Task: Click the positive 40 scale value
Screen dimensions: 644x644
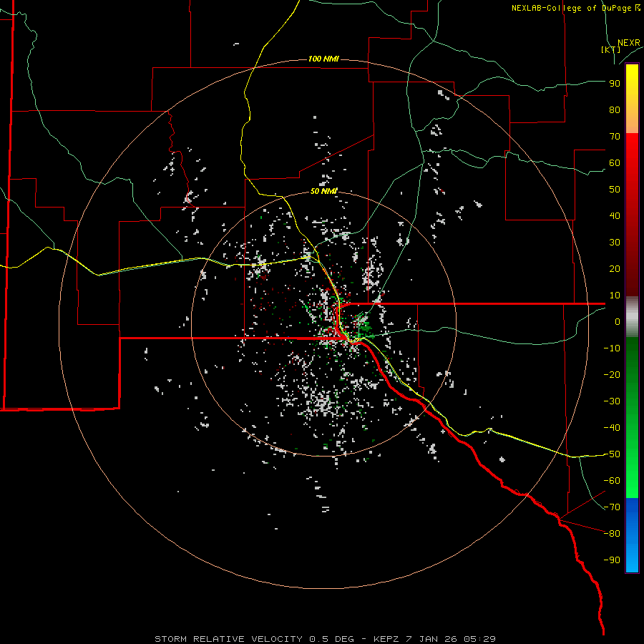Action: coord(615,216)
